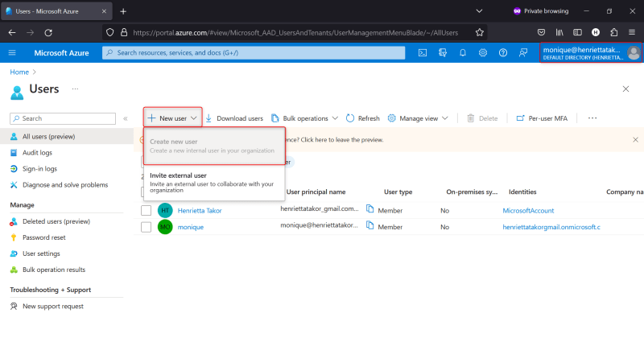644x338 pixels.
Task: Click the Delete toolbar button
Action: coord(482,118)
